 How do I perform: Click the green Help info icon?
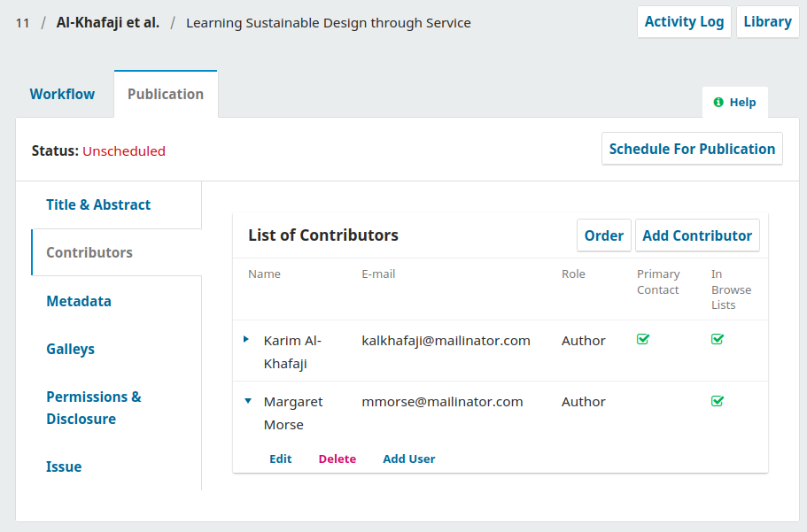point(718,103)
